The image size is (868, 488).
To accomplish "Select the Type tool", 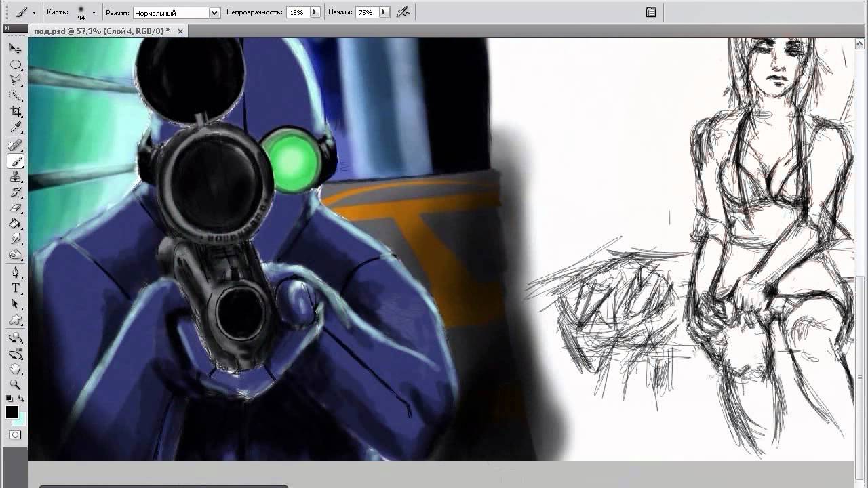I will (x=16, y=289).
